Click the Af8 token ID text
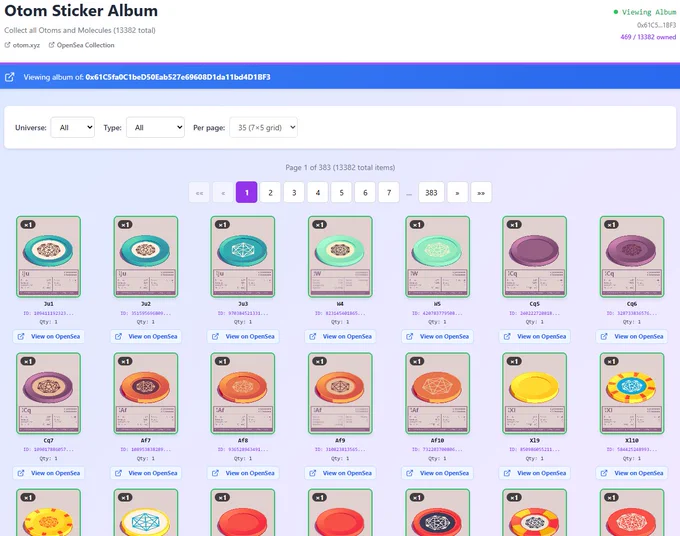 pyautogui.click(x=243, y=450)
